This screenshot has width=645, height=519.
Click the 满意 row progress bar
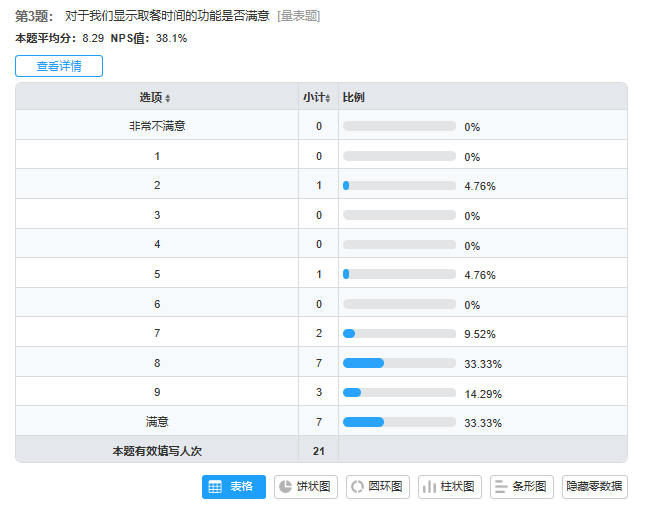coord(399,422)
